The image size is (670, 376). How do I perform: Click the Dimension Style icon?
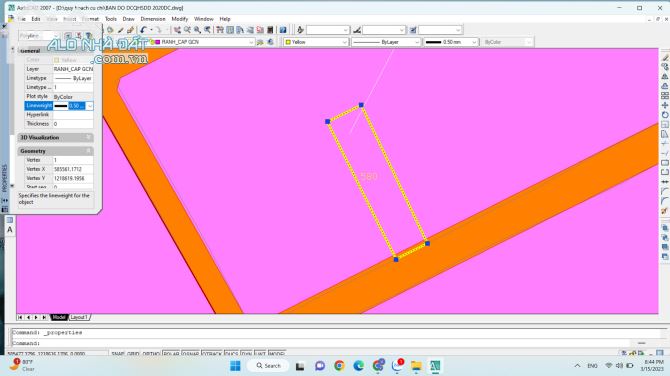[x=357, y=30]
